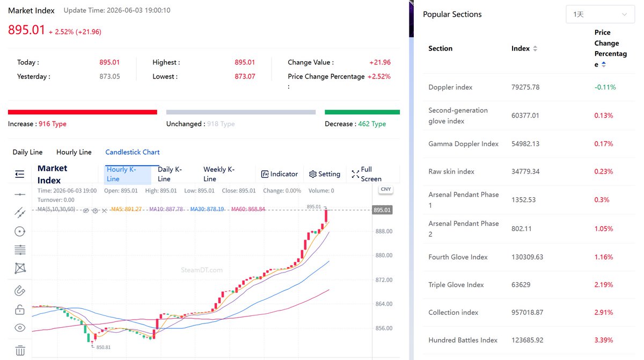The image size is (644, 360).
Task: Click the CNY currency badge
Action: [x=385, y=189]
